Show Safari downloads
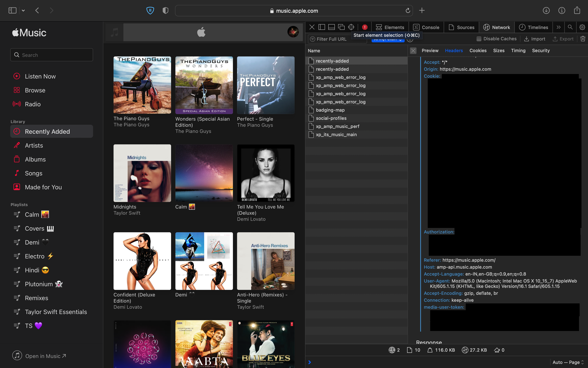588x368 pixels. [x=546, y=10]
